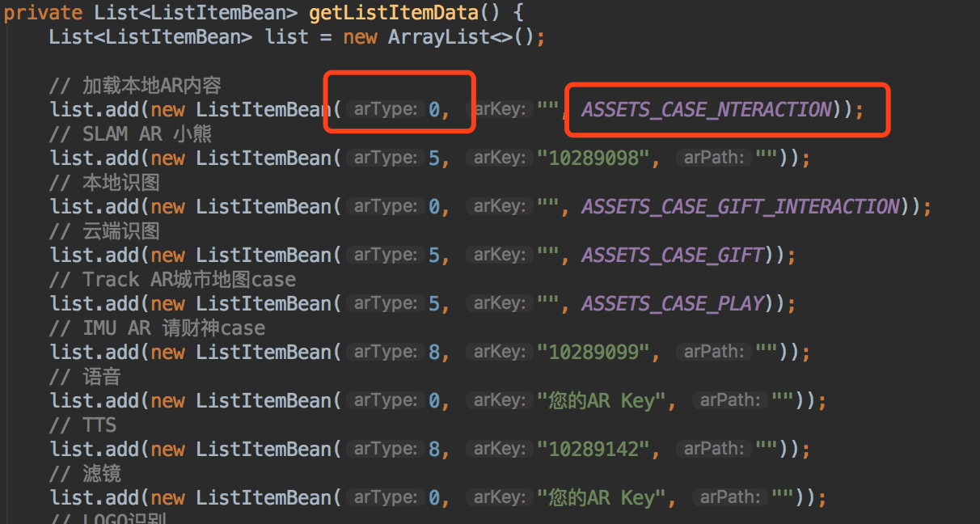This screenshot has height=524, width=980.
Task: Click the "您的AR Key" string under 语音 comment
Action: tap(607, 400)
